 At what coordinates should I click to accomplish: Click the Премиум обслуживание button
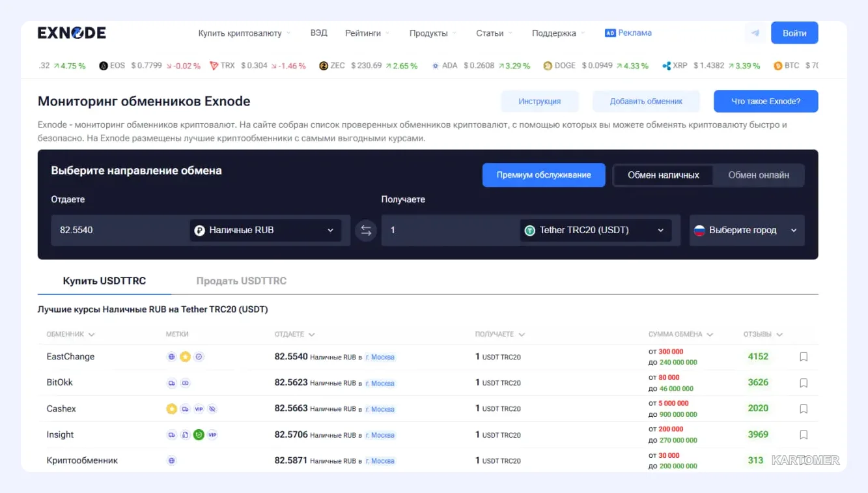pos(544,175)
